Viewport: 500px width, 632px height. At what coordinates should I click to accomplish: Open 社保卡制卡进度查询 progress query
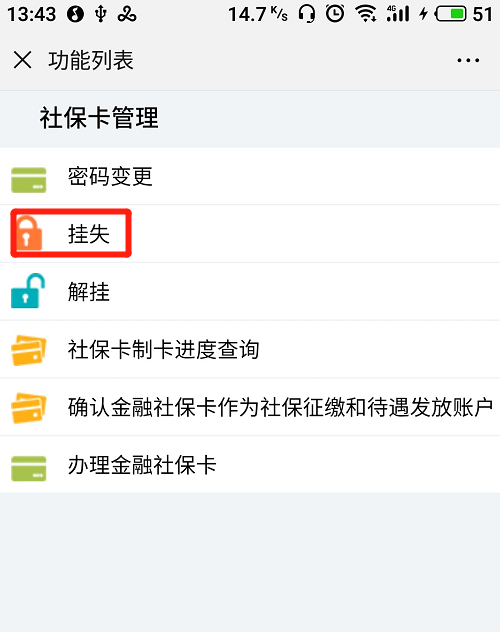(250, 349)
